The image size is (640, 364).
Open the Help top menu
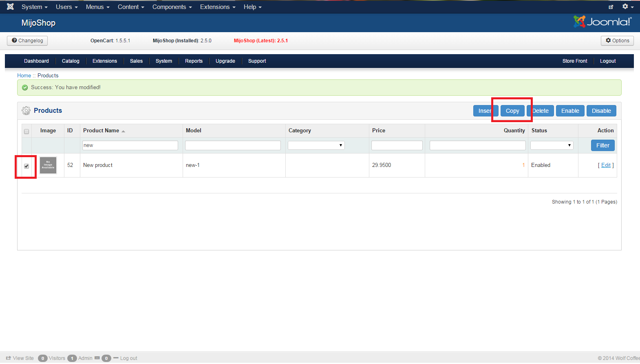pyautogui.click(x=252, y=7)
